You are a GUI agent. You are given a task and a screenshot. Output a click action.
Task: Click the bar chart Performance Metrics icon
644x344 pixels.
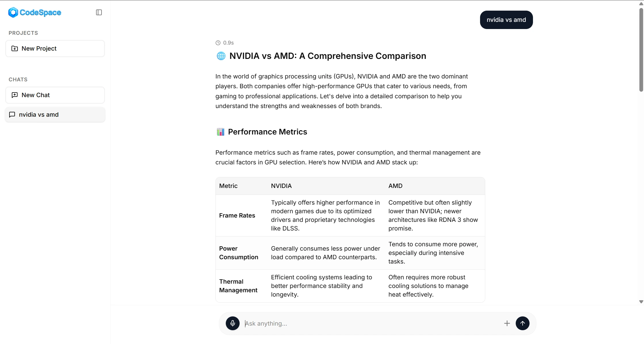221,132
